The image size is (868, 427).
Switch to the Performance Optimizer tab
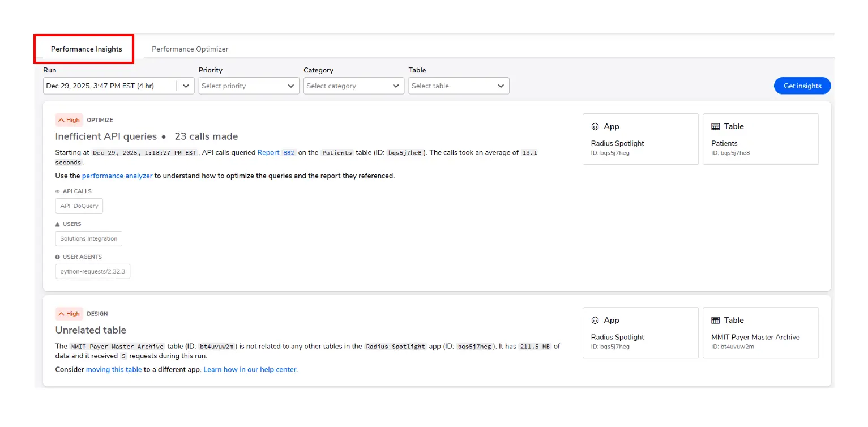[190, 49]
